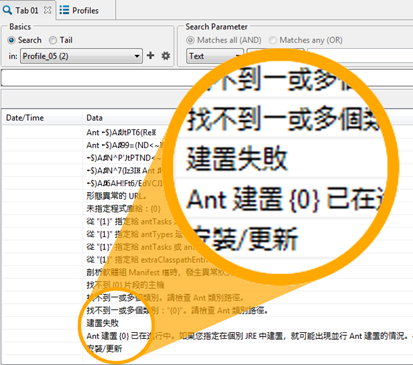Select the row beginning '-$)A' with AH!Ft6

pos(125,183)
